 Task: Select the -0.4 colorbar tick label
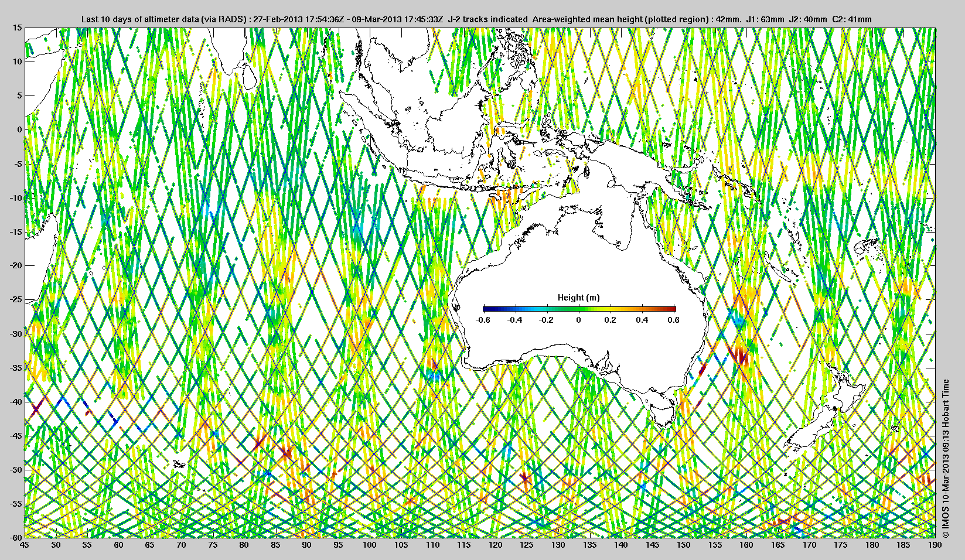coord(514,320)
